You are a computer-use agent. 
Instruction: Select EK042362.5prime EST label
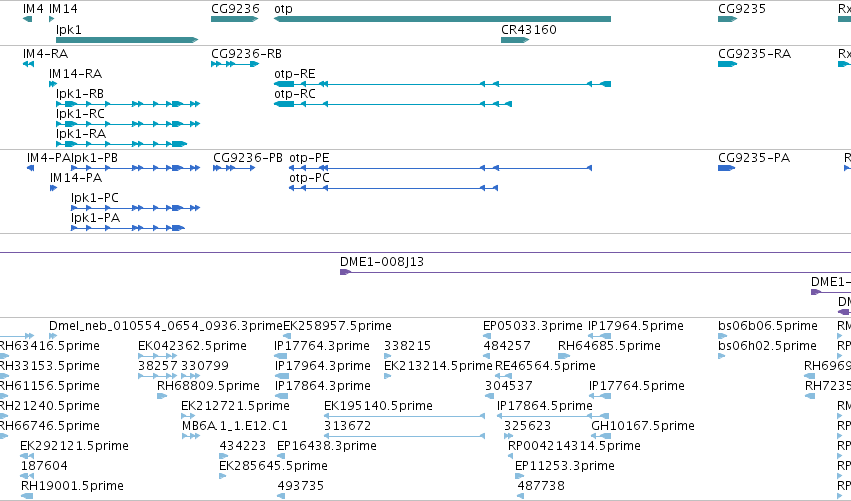pos(193,346)
